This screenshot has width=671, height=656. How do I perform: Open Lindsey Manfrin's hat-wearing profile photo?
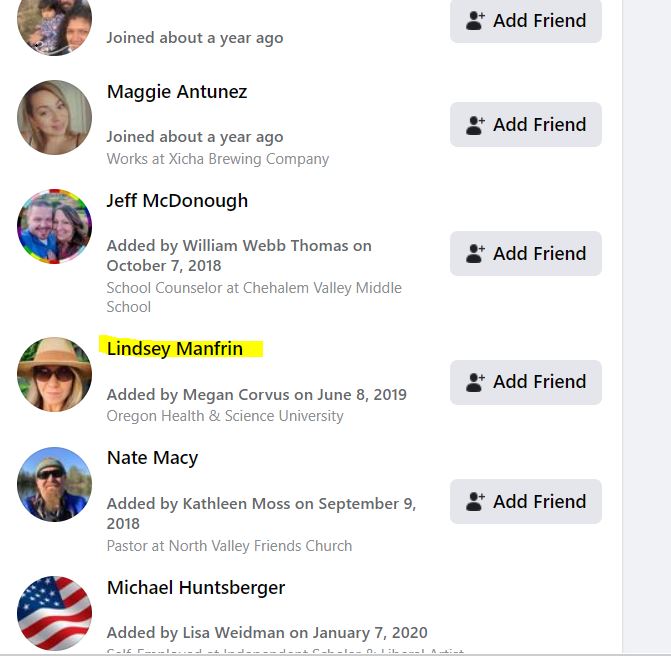click(x=54, y=374)
